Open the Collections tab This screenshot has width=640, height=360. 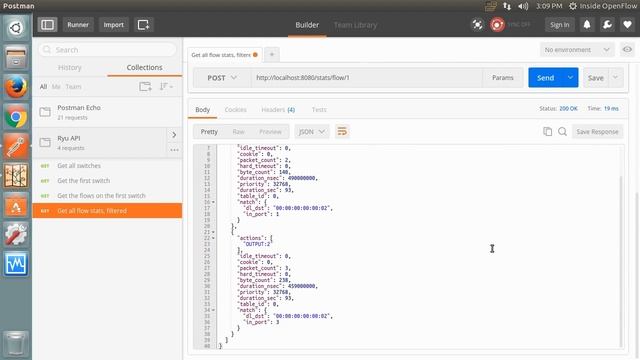[144, 67]
